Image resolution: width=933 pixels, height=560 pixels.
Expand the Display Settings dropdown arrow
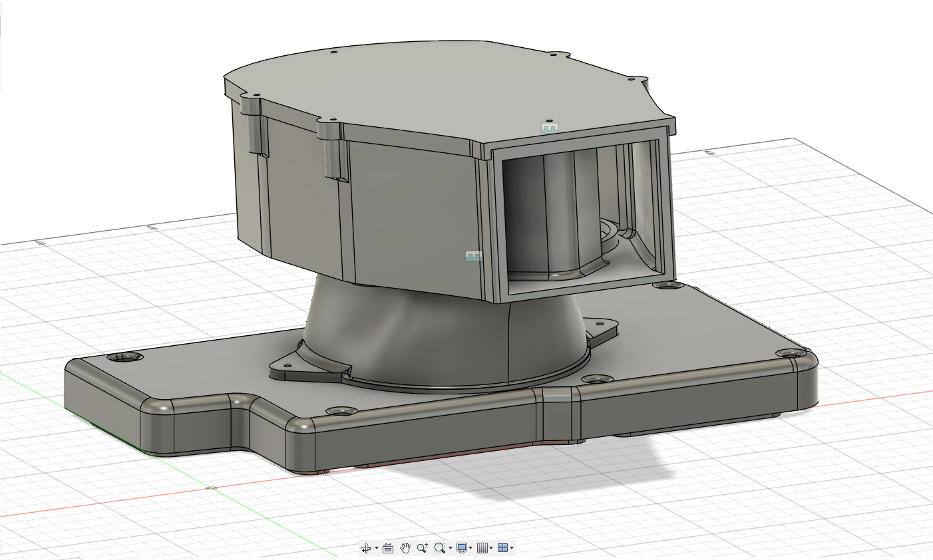coord(471,549)
